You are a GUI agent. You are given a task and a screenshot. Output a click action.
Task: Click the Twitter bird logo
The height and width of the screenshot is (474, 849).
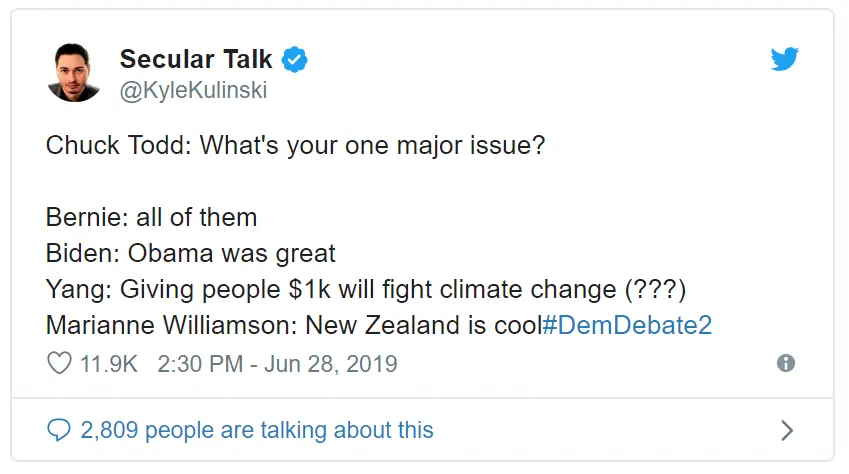(x=785, y=59)
